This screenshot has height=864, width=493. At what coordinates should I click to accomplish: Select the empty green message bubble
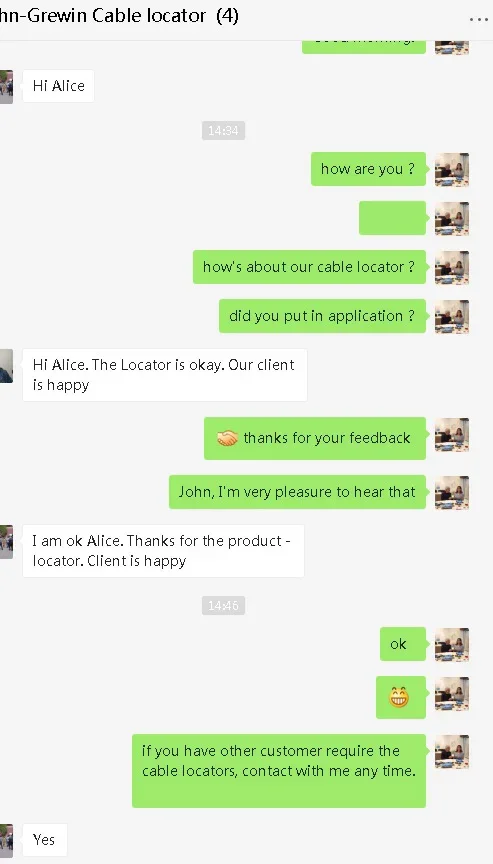click(x=392, y=218)
